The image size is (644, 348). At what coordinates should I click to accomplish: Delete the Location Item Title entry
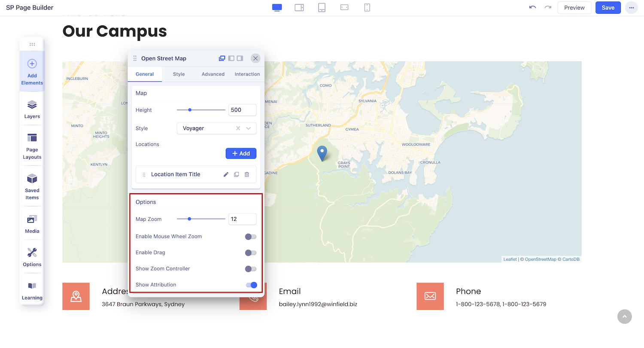click(x=247, y=174)
